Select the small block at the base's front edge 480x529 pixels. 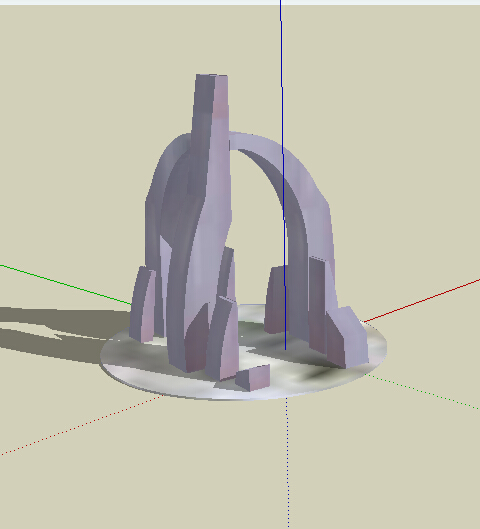pos(253,378)
